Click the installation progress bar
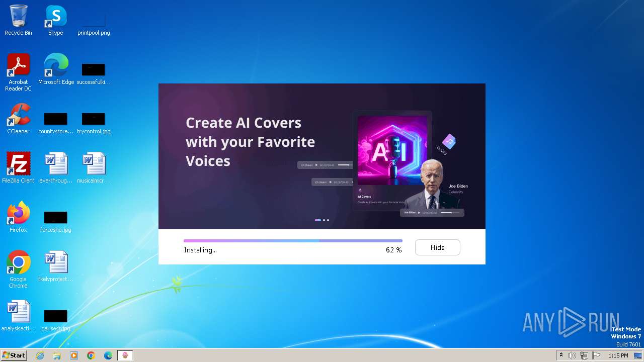 point(293,241)
